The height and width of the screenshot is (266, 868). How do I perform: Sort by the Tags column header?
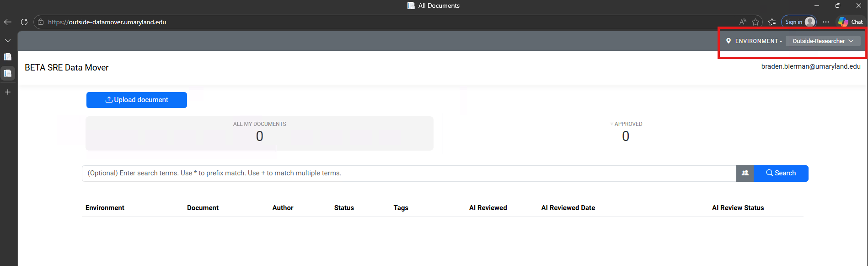401,208
